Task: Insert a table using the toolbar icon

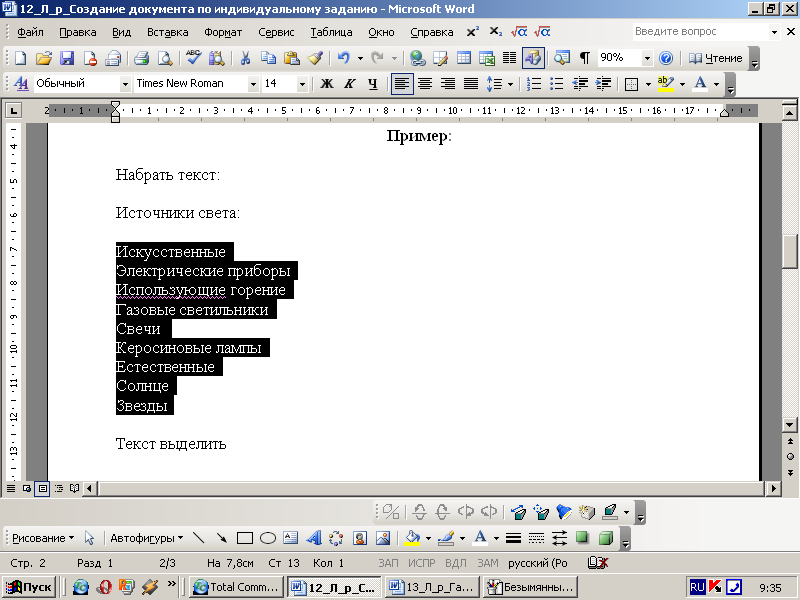Action: click(x=464, y=58)
